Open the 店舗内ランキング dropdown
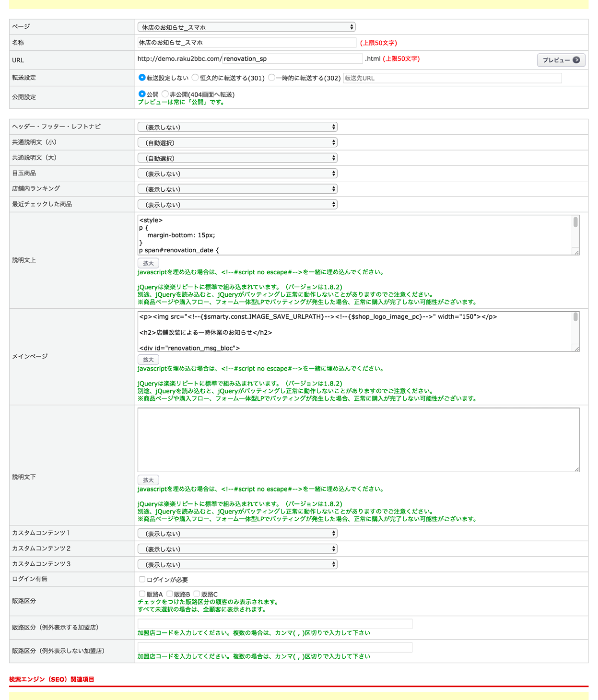Screen dimensions: 598x700 237,189
